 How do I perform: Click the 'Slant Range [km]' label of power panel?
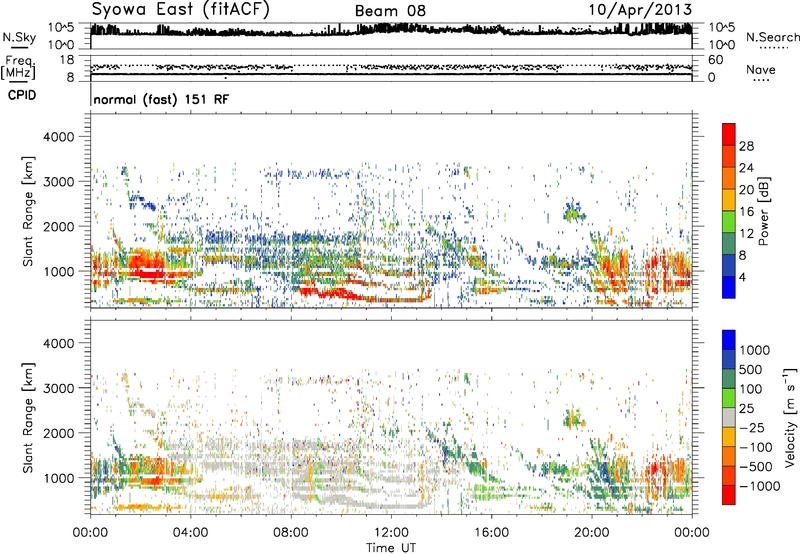click(28, 211)
